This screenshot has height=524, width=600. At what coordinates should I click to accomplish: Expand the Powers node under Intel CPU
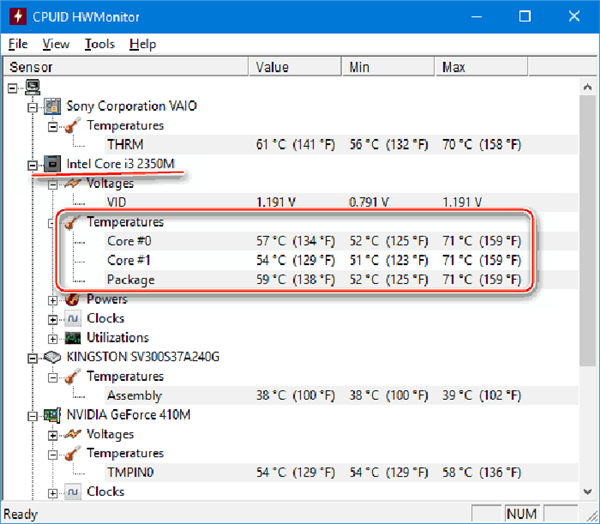53,300
